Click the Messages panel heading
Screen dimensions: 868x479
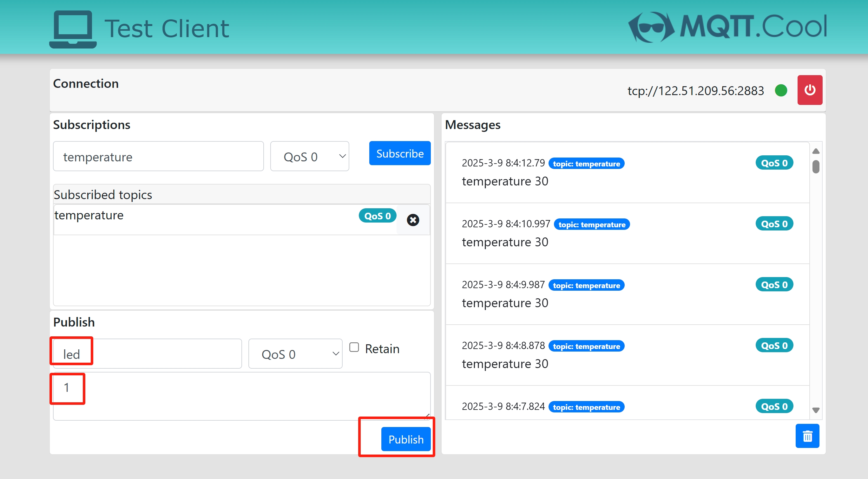pyautogui.click(x=472, y=125)
